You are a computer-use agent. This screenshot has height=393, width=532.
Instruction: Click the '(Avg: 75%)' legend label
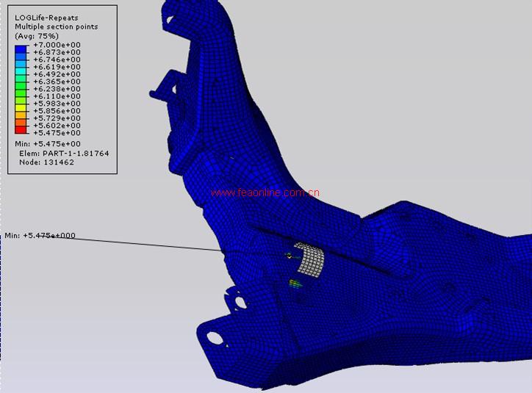[x=37, y=36]
